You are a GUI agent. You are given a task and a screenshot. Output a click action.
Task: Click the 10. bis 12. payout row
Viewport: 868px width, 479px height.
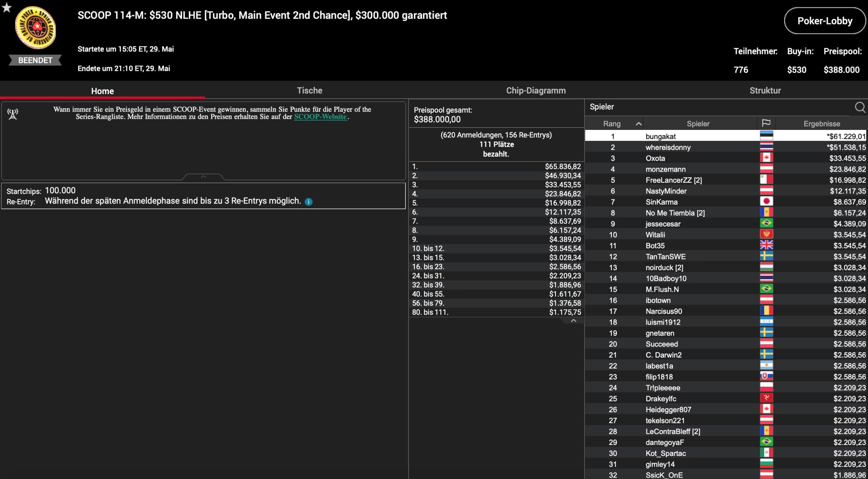[x=496, y=248]
